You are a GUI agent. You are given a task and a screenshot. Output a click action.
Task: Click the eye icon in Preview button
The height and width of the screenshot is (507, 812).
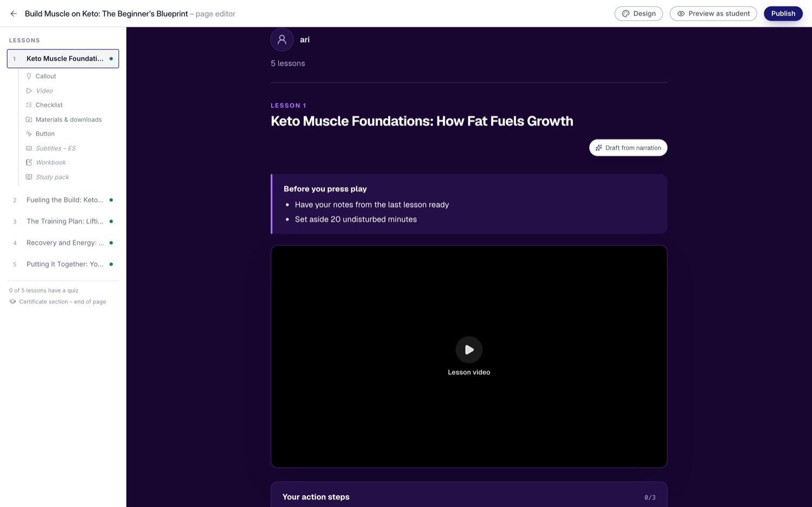[681, 14]
